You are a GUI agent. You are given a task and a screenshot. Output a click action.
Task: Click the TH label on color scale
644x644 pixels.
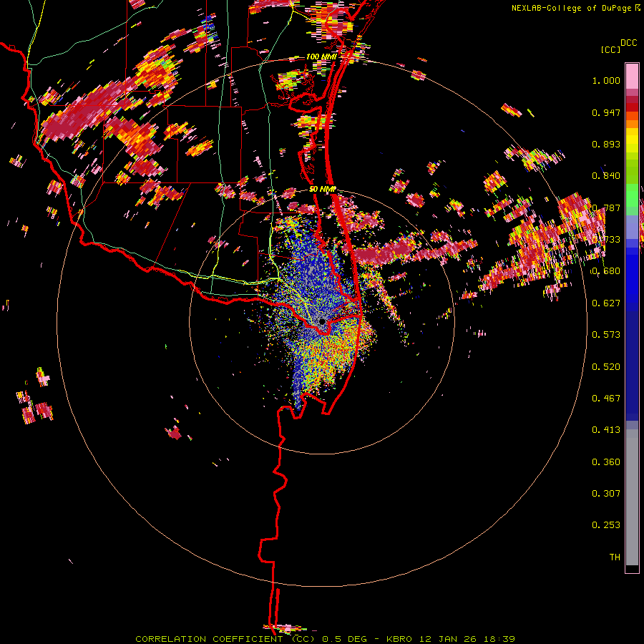[615, 557]
